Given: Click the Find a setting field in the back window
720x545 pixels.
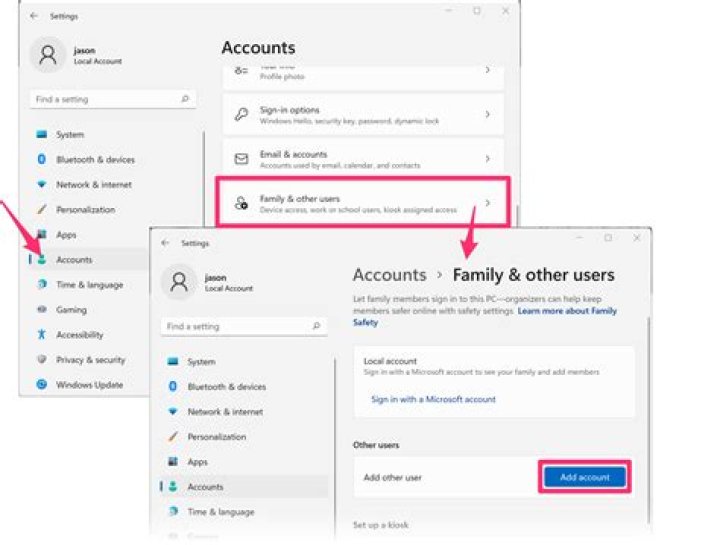Looking at the screenshot, I should 105,100.
